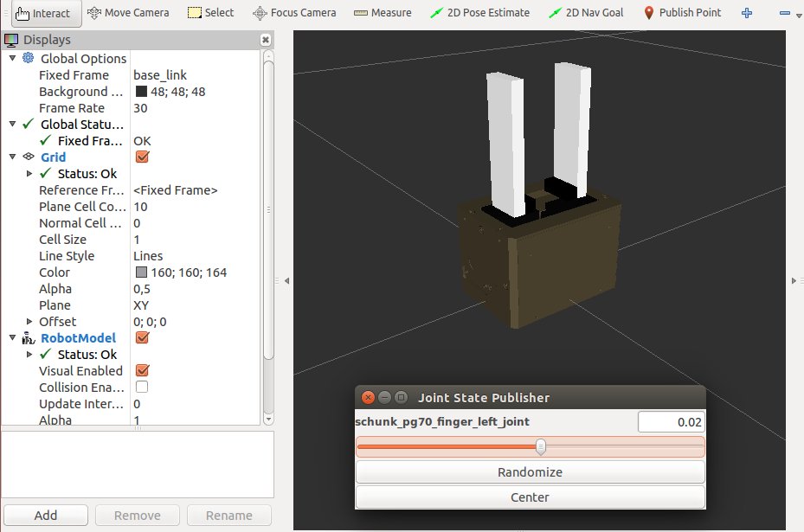Select the Publish Point tool

coord(682,13)
